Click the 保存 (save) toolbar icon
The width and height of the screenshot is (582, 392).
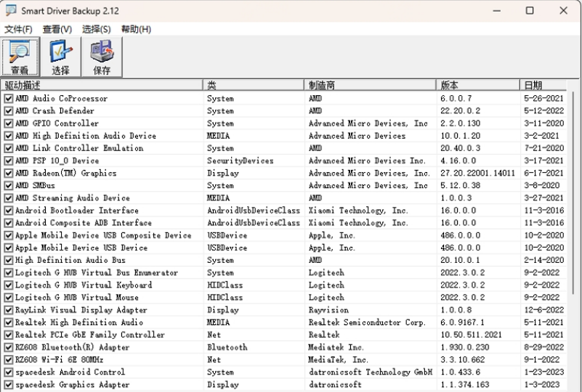102,57
